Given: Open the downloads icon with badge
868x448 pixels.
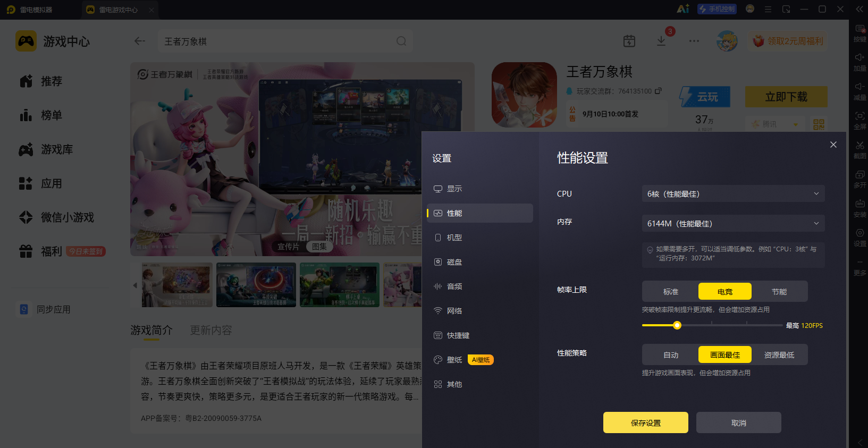Looking at the screenshot, I should click(661, 41).
